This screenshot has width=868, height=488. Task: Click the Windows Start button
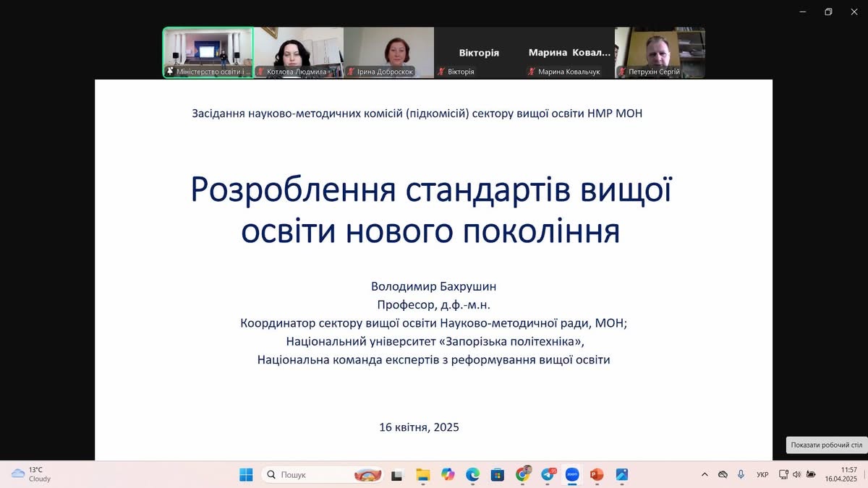[246, 475]
